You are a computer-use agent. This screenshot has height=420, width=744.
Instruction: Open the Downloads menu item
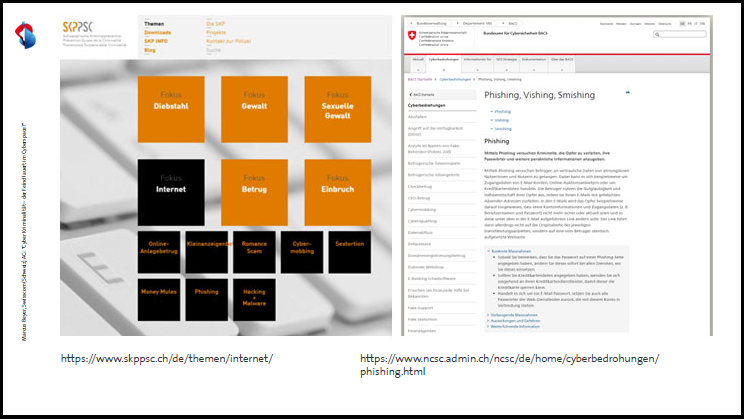pyautogui.click(x=157, y=32)
